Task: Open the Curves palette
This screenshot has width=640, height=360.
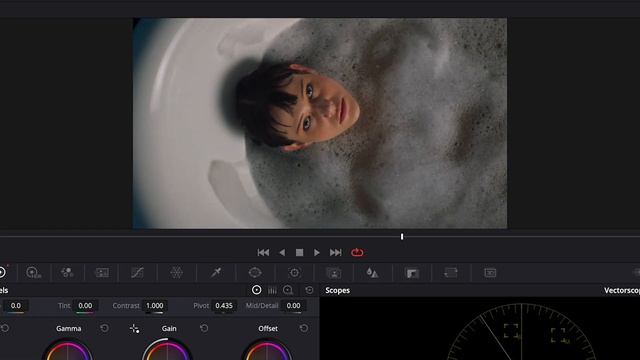Action: click(x=137, y=273)
